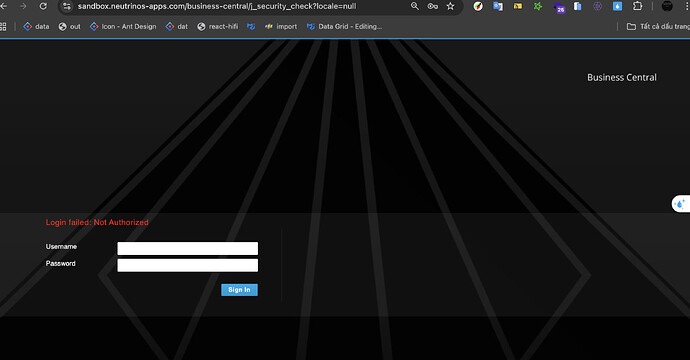Image resolution: width=690 pixels, height=360 pixels.
Task: Open the blue water drop extension icon
Action: click(617, 6)
